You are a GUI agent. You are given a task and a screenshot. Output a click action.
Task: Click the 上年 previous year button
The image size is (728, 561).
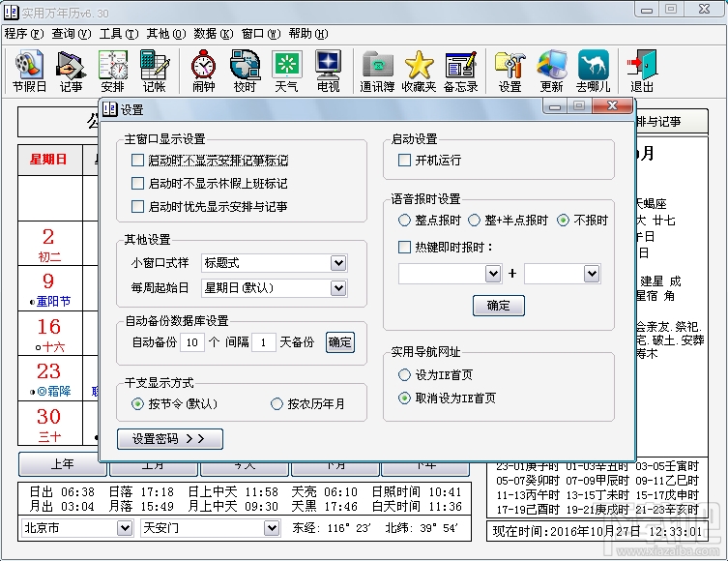tap(63, 464)
